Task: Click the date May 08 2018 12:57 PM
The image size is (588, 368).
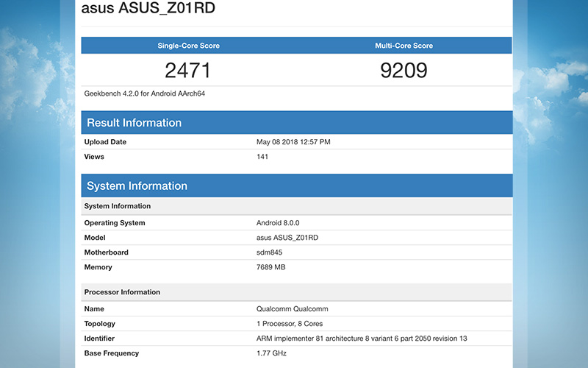Action: pyautogui.click(x=293, y=142)
